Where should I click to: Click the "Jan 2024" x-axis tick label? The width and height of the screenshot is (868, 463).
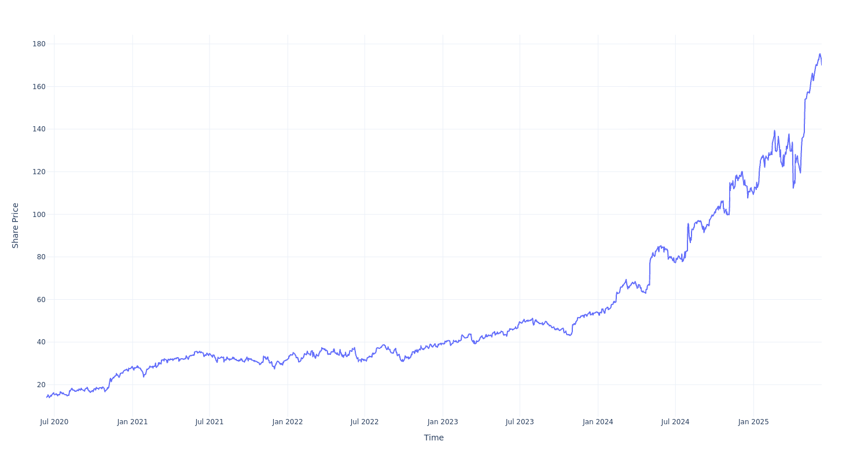pyautogui.click(x=598, y=422)
